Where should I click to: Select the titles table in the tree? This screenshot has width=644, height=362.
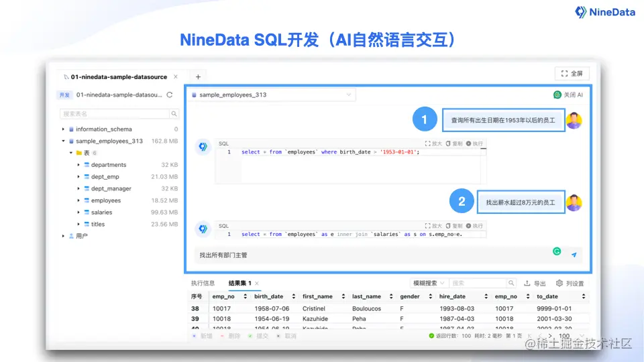pyautogui.click(x=98, y=224)
